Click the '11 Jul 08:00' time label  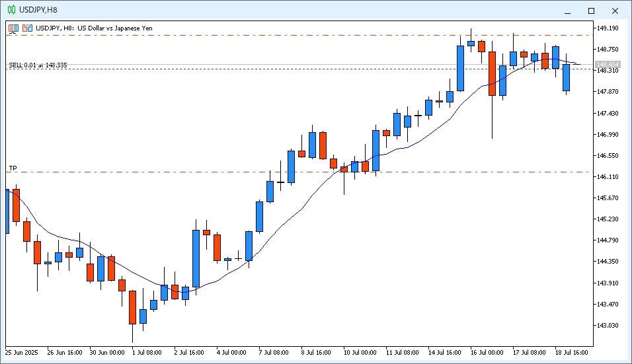402,352
